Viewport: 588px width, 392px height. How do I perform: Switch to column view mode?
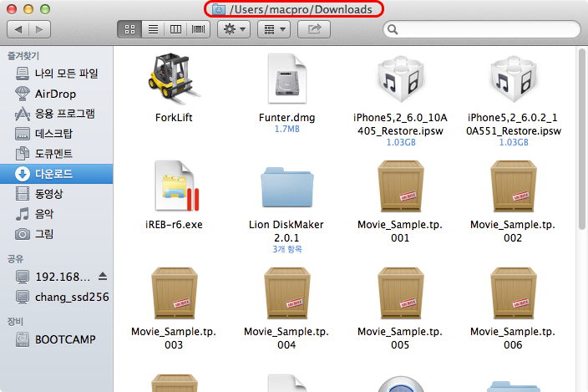coord(175,29)
